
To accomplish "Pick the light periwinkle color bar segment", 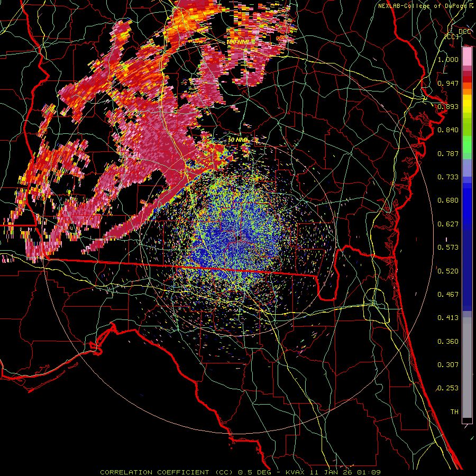I will [467, 168].
